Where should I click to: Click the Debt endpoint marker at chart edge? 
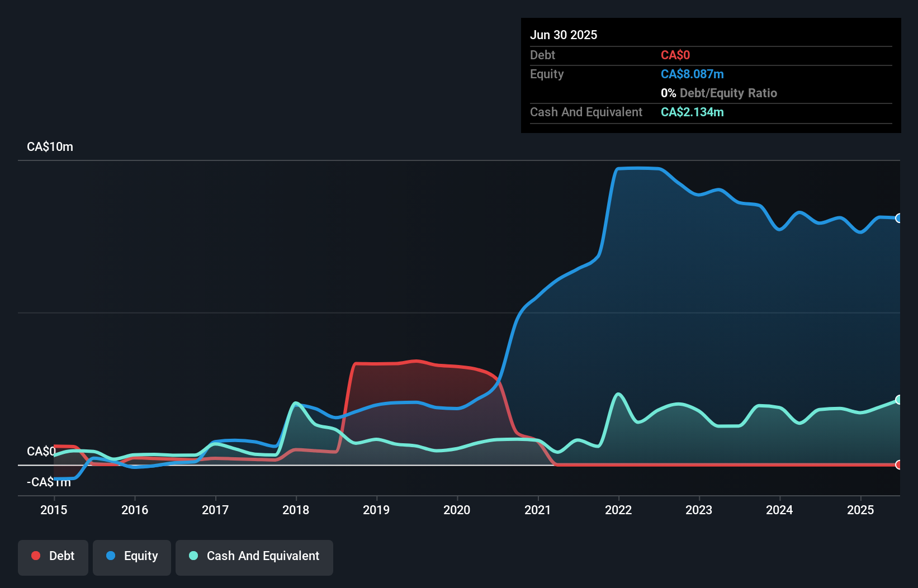898,464
